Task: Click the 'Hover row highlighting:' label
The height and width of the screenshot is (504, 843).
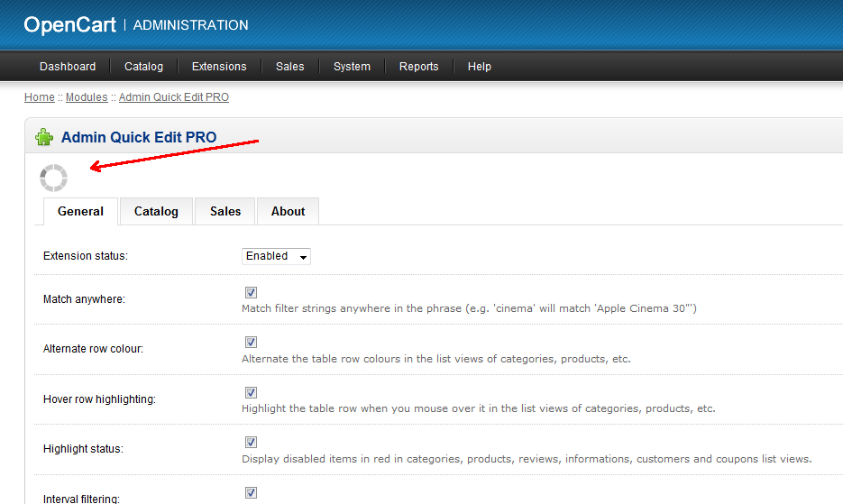Action: click(99, 399)
